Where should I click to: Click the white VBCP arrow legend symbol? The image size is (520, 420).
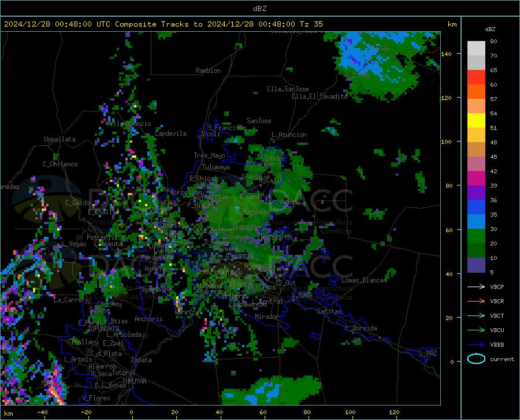(476, 287)
